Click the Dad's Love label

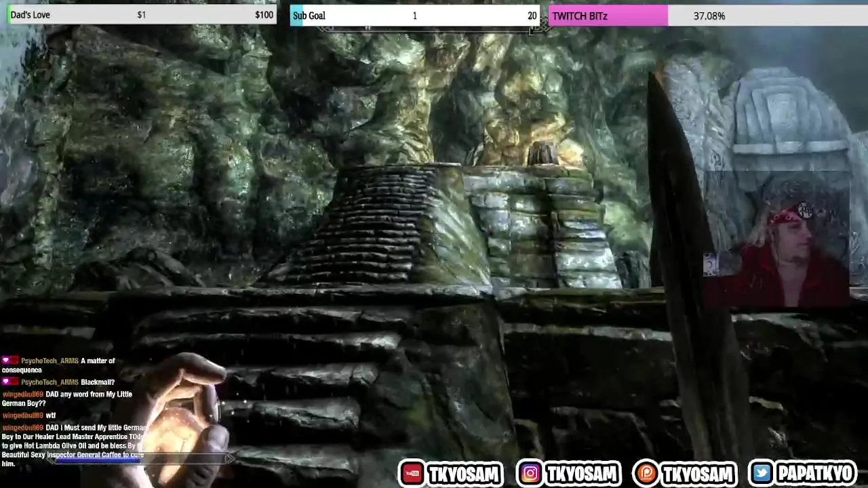[x=30, y=15]
